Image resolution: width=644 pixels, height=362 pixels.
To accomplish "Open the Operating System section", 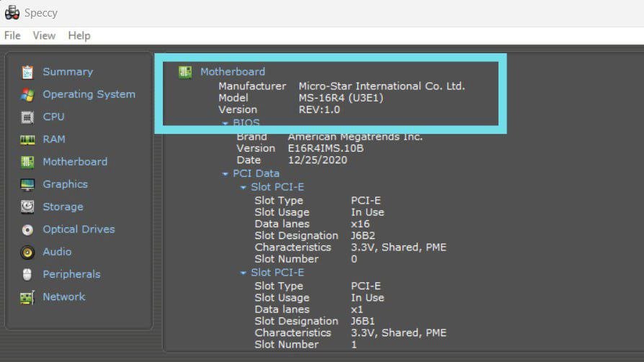I will click(x=89, y=94).
